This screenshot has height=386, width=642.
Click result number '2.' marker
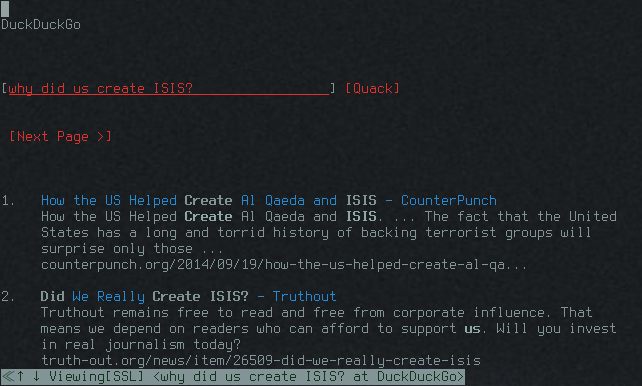coord(8,296)
